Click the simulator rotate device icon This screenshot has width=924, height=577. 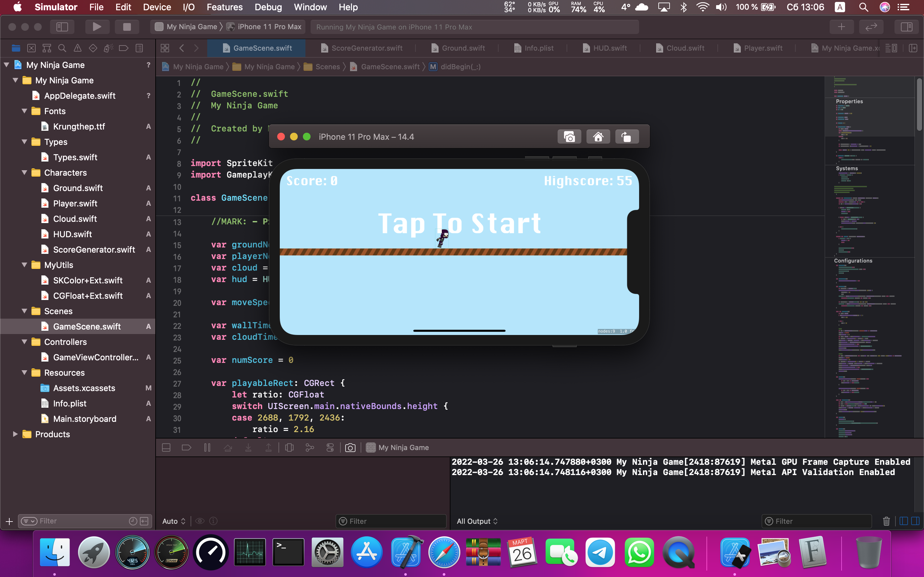(627, 137)
